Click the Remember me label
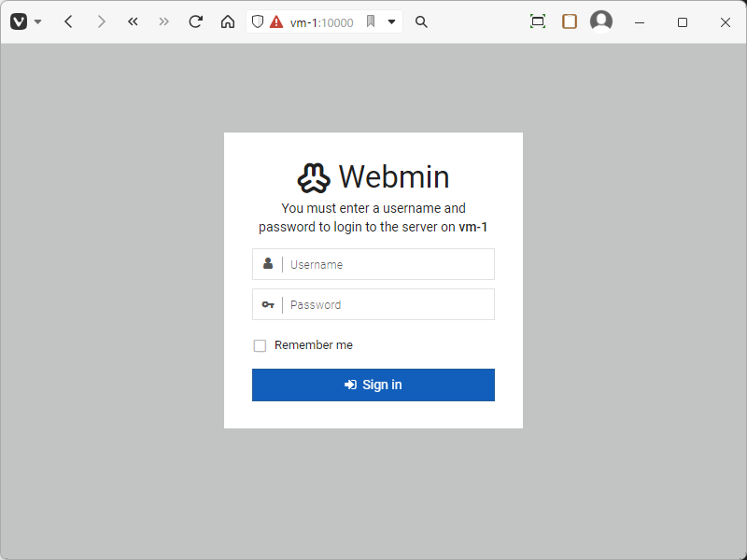 (x=314, y=344)
